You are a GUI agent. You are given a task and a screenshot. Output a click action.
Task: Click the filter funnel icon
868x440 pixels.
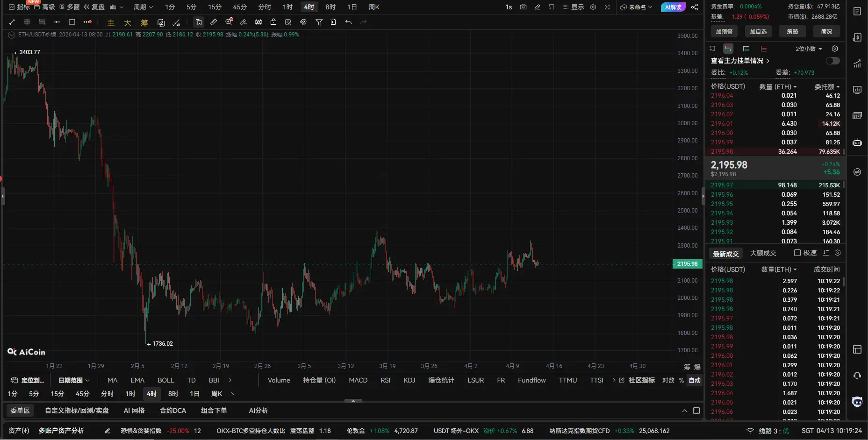[319, 22]
